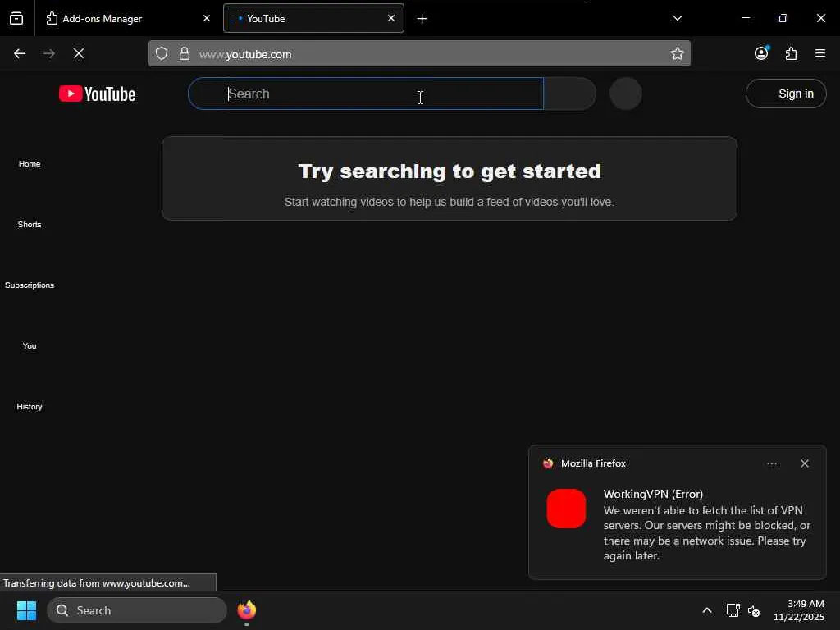This screenshot has width=840, height=630.
Task: Focus the YouTube Search field
Action: [366, 94]
